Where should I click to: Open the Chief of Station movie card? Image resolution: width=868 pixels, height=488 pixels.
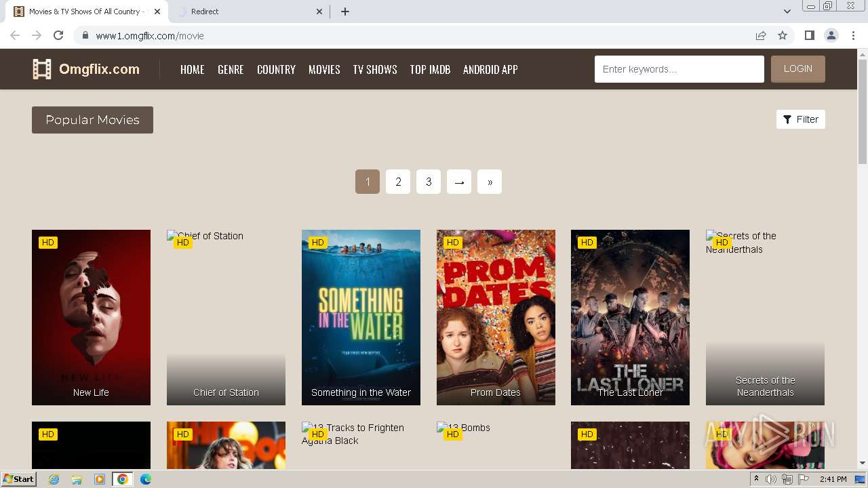226,317
